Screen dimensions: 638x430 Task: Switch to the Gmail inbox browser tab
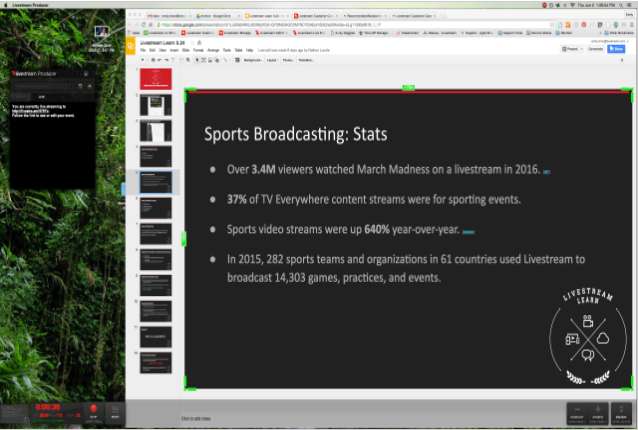(x=169, y=15)
